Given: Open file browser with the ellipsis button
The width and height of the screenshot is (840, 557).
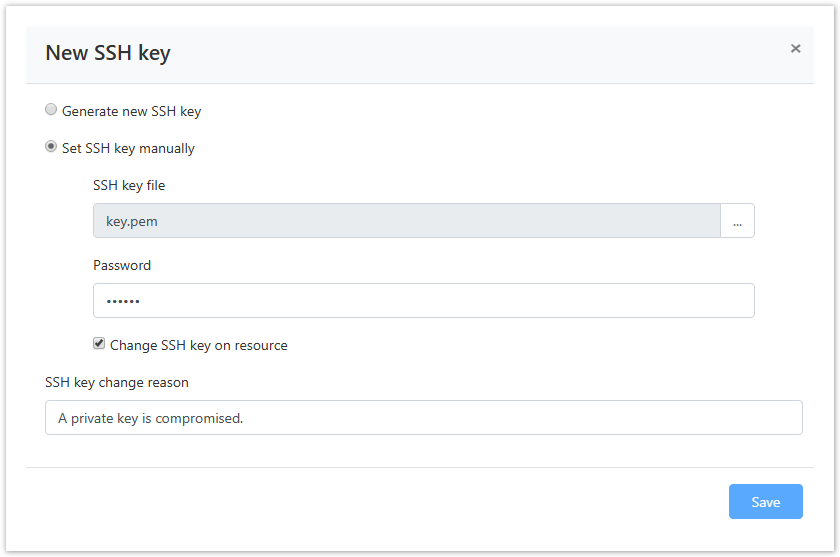Looking at the screenshot, I should click(x=737, y=221).
